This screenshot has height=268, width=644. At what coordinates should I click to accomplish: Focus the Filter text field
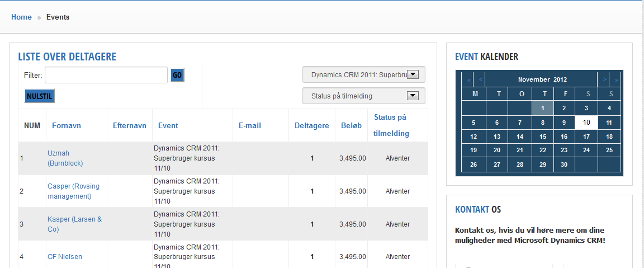pyautogui.click(x=106, y=75)
